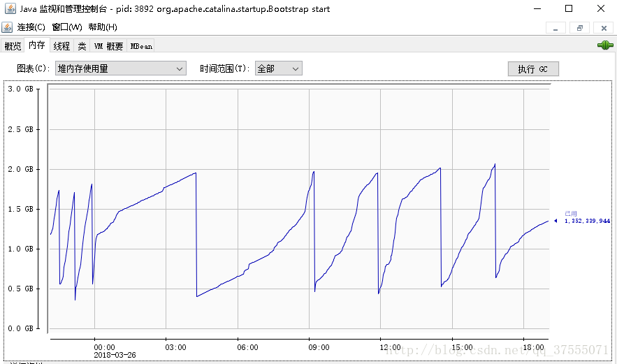Expand the 全部 time range dropdown
Image resolution: width=617 pixels, height=364 pixels.
coord(279,68)
